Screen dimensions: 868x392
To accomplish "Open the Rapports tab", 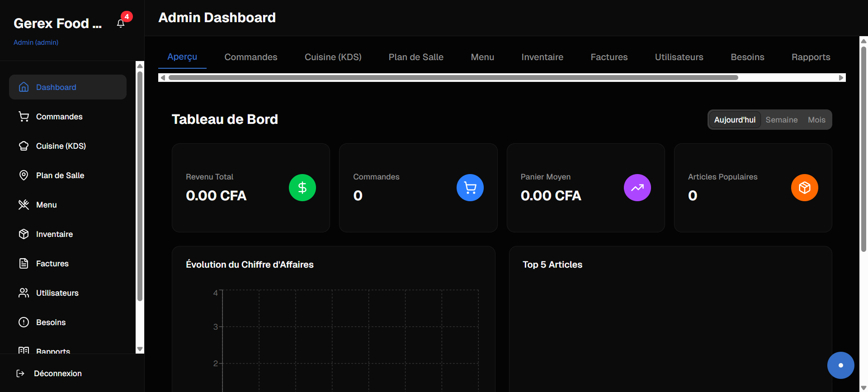I will tap(811, 57).
